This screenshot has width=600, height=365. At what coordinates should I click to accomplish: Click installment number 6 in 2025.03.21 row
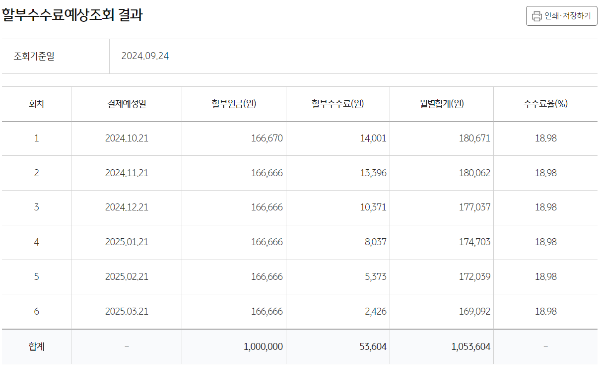point(36,311)
